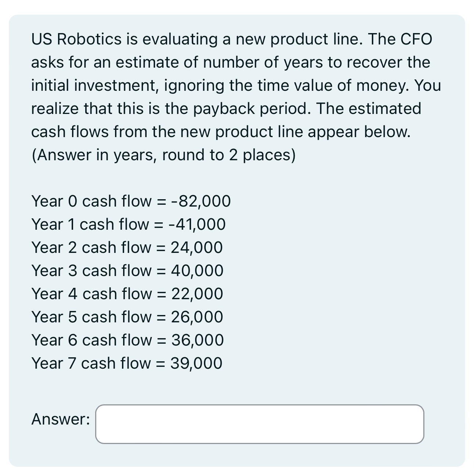Click the Year 2 cash flow line
This screenshot has width=474, height=476.
coord(126,248)
